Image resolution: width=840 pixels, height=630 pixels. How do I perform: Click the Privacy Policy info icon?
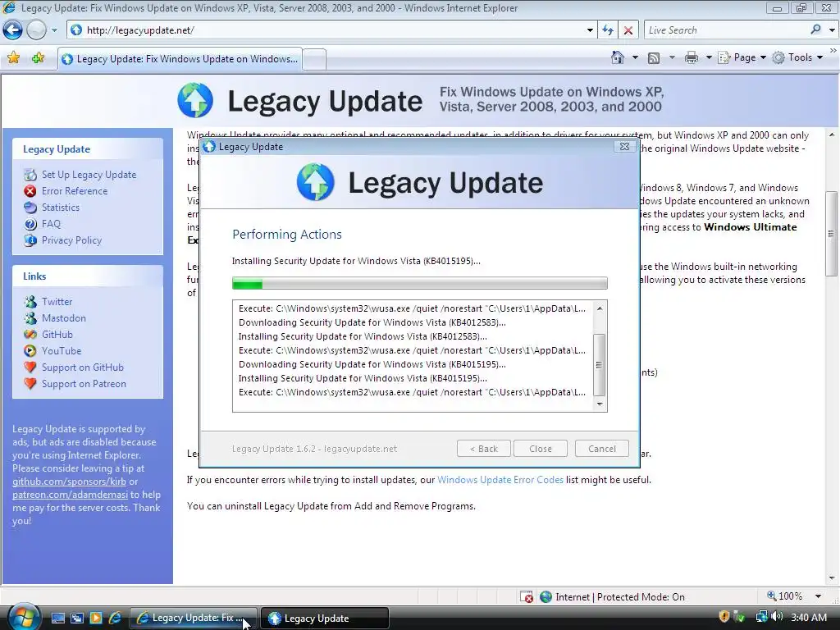pos(30,240)
